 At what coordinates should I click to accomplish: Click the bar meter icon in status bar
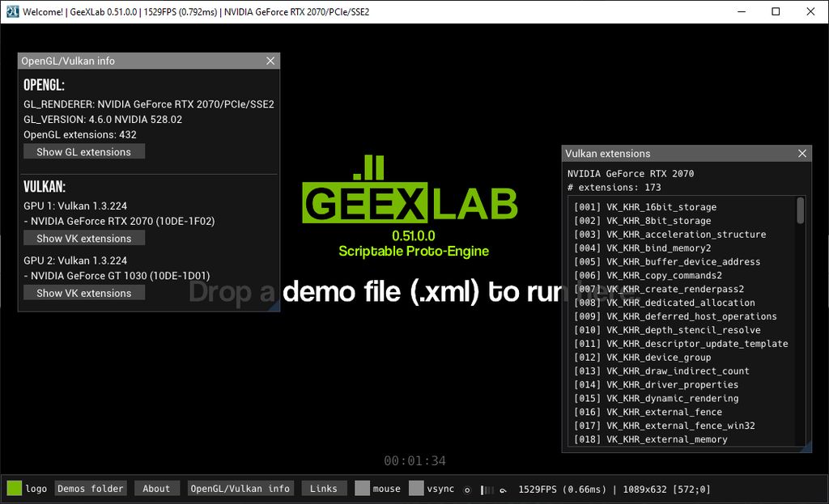click(x=487, y=489)
